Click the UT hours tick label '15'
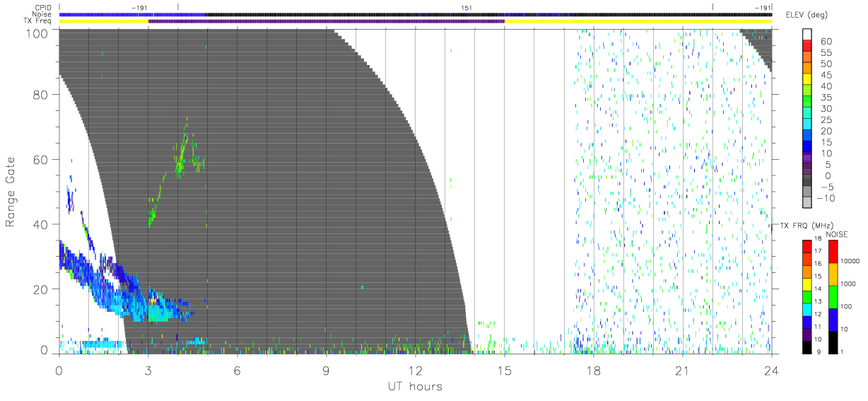The width and height of the screenshot is (868, 401). [x=505, y=370]
